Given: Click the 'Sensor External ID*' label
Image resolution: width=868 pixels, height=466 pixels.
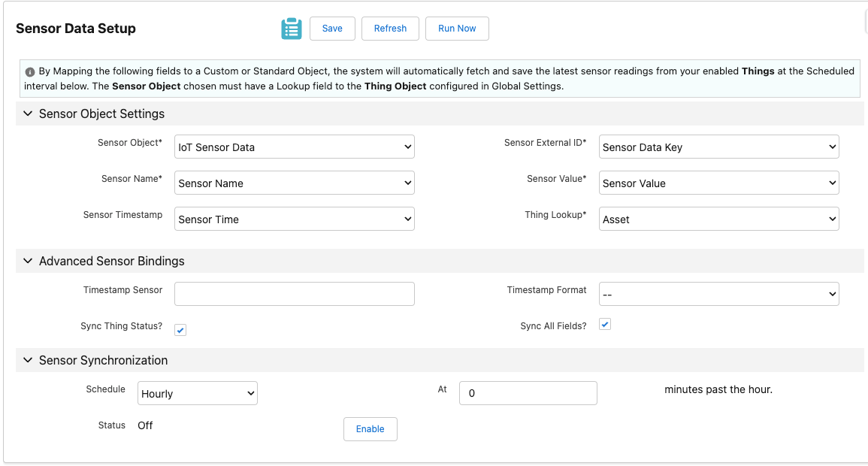Looking at the screenshot, I should coord(546,143).
